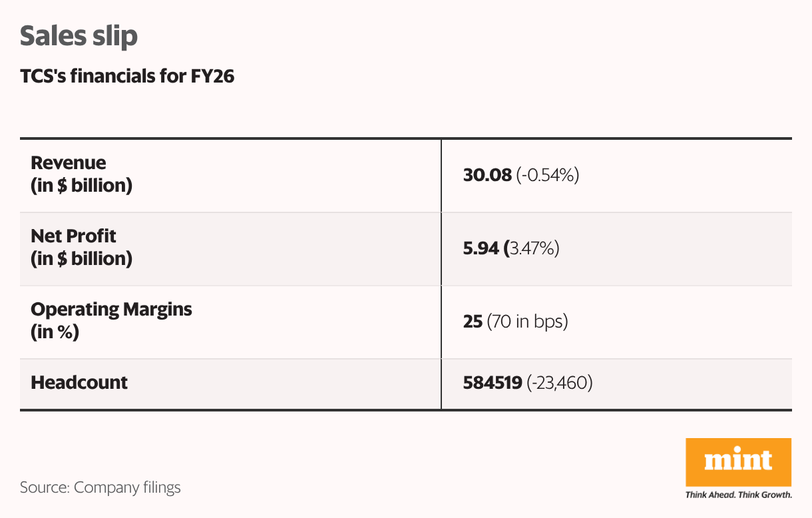Click the "TCS's financials for FY26" subtitle
This screenshot has height=518, width=812.
[127, 77]
